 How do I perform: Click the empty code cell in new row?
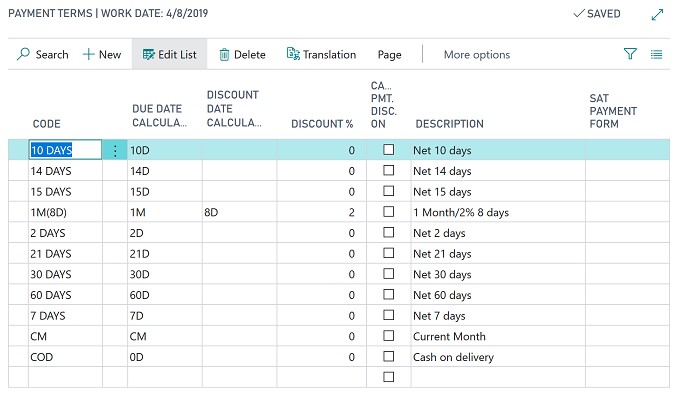click(x=65, y=377)
